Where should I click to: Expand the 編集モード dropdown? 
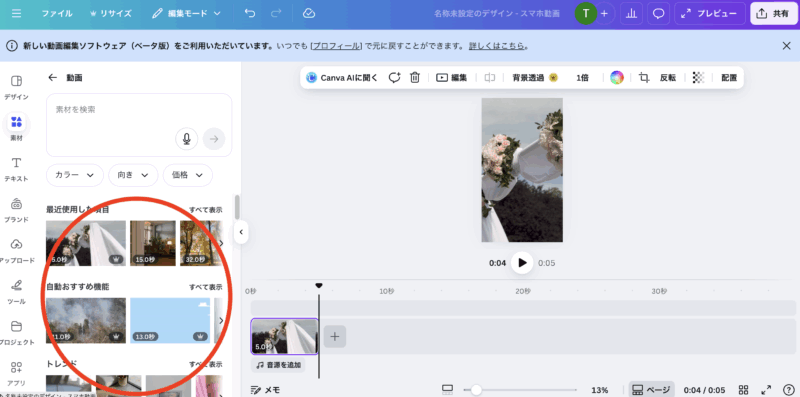(186, 14)
